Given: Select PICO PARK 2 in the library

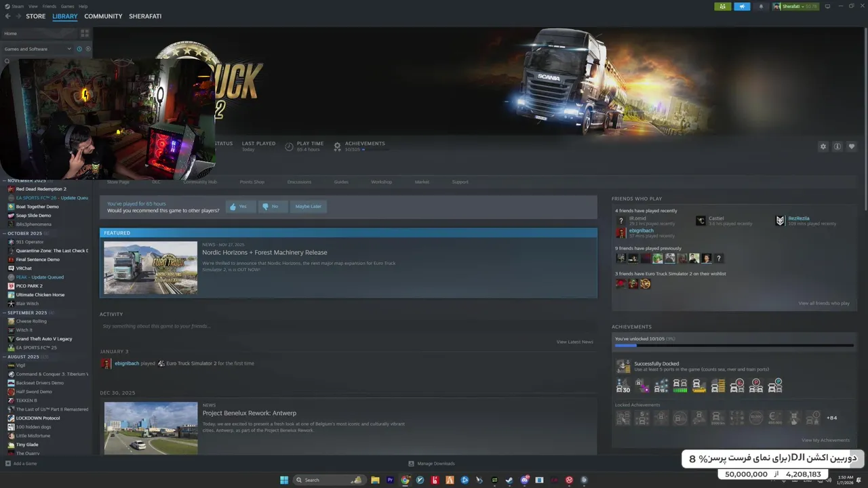Looking at the screenshot, I should pyautogui.click(x=29, y=286).
